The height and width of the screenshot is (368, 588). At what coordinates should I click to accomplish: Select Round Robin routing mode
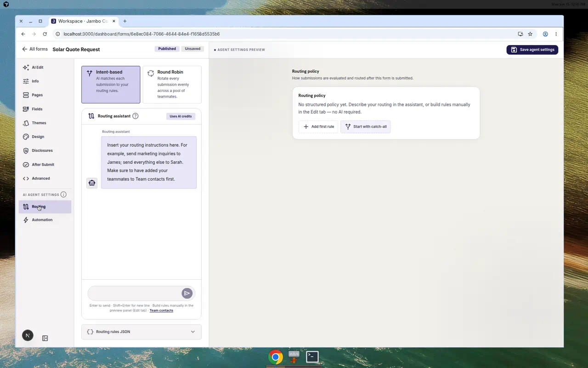pyautogui.click(x=172, y=85)
